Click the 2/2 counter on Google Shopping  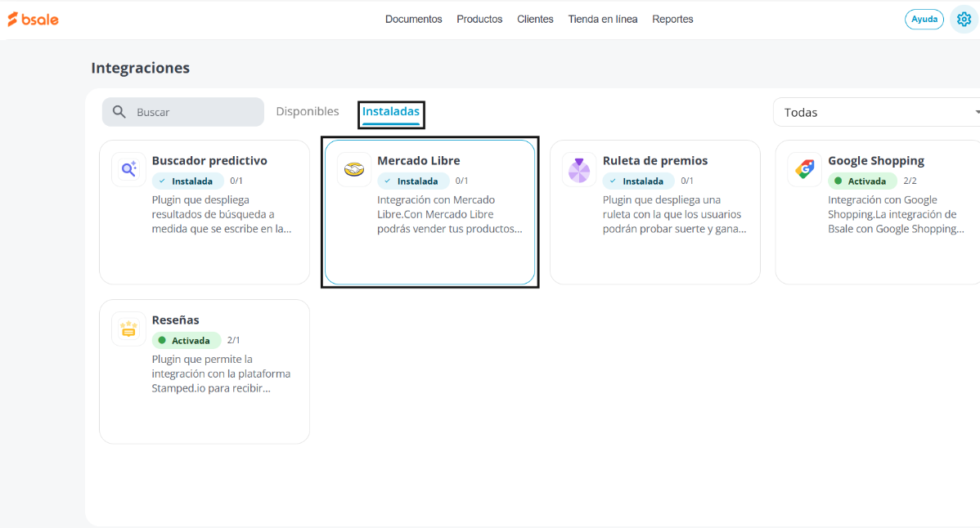(910, 181)
